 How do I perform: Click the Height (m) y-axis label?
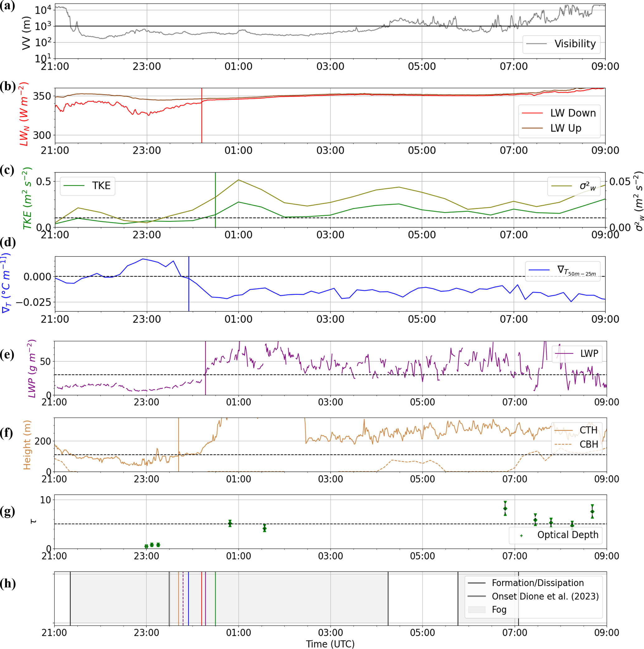click(x=27, y=445)
